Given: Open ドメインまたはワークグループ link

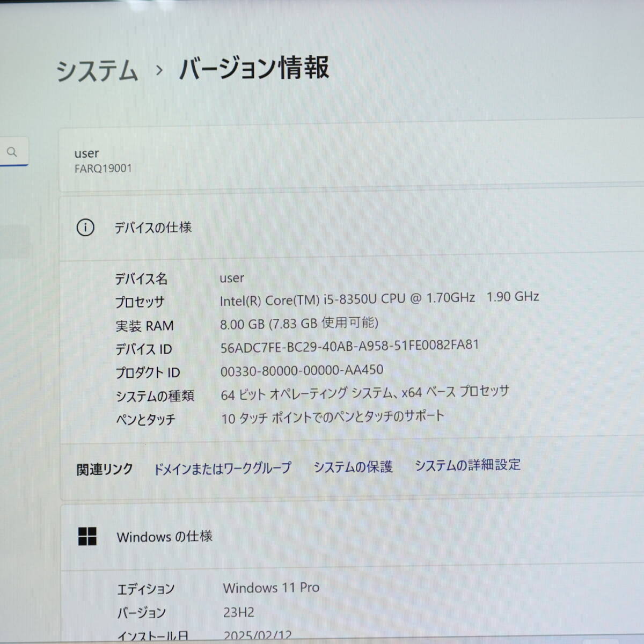Looking at the screenshot, I should [222, 468].
